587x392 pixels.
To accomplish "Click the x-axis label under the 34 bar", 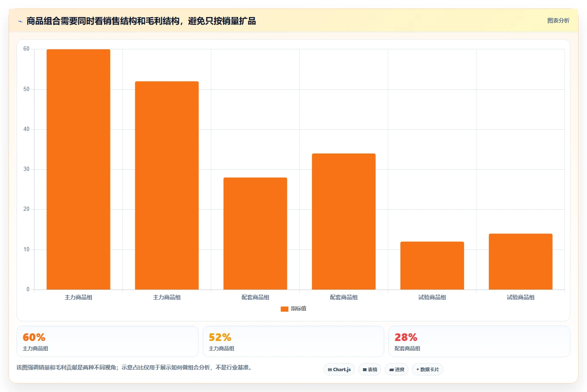I will click(343, 297).
